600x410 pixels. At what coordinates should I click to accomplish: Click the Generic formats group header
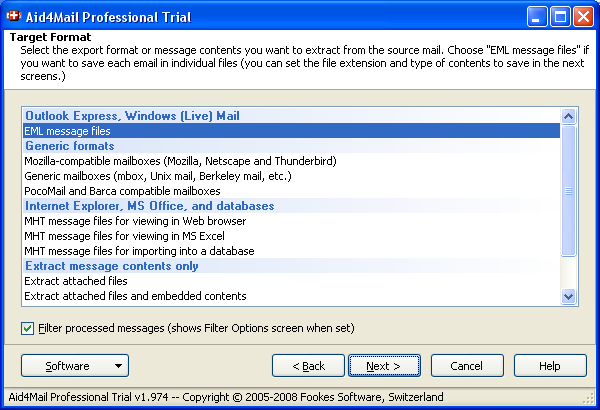292,146
